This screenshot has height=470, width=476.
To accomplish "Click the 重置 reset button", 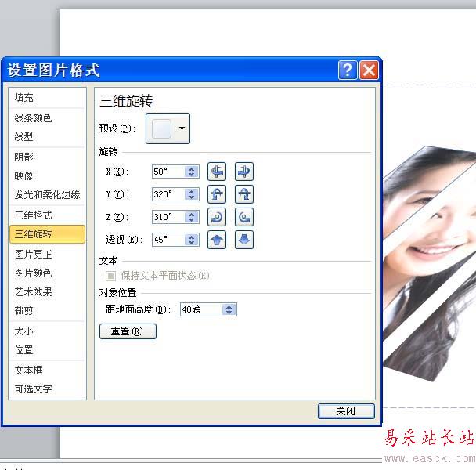I will click(128, 331).
